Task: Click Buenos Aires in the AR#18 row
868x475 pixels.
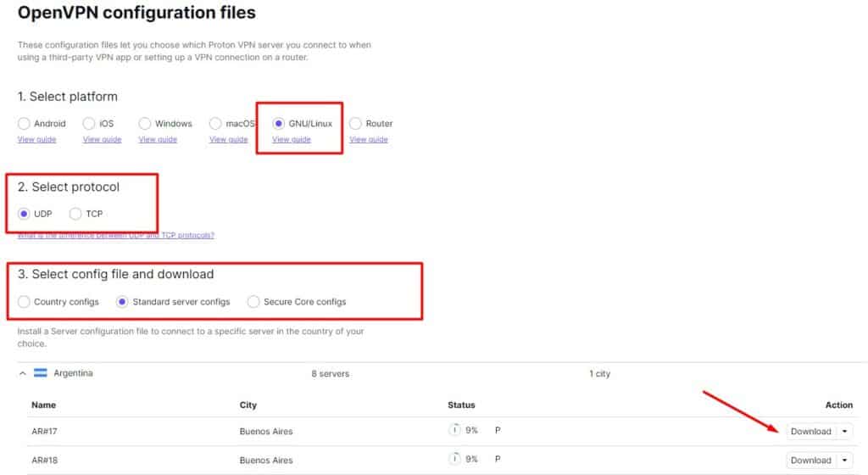Action: coord(266,460)
